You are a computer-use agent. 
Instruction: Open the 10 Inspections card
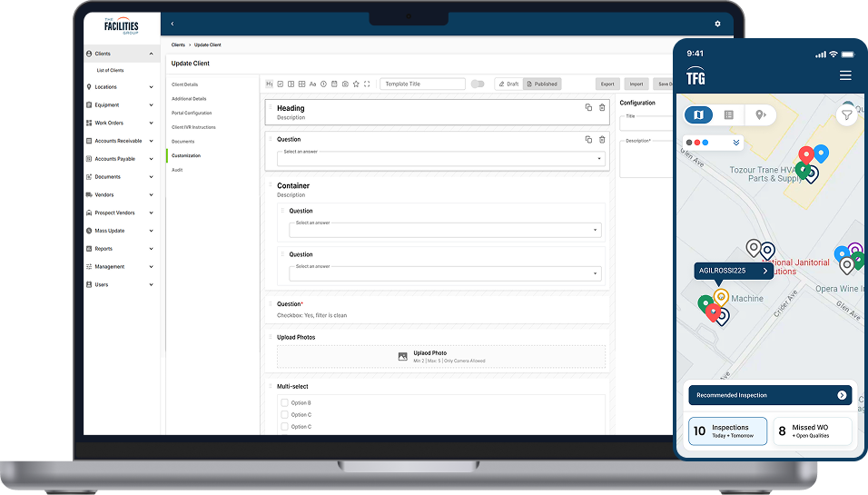727,431
